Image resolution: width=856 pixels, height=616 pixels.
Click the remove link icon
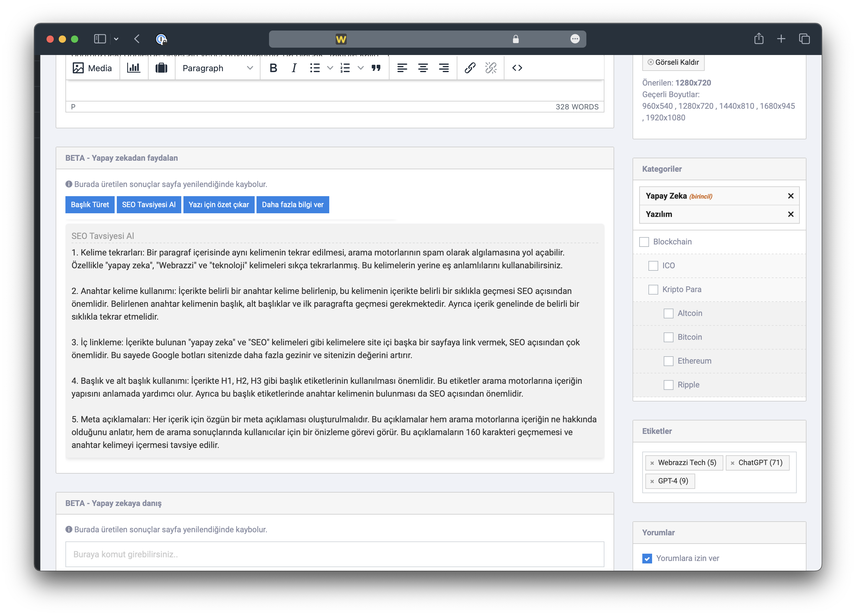491,68
